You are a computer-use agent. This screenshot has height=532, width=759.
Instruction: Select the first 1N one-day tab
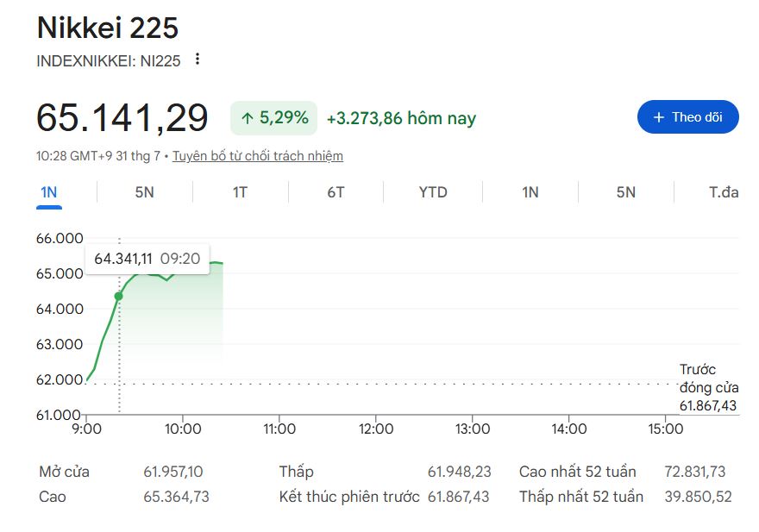(49, 192)
